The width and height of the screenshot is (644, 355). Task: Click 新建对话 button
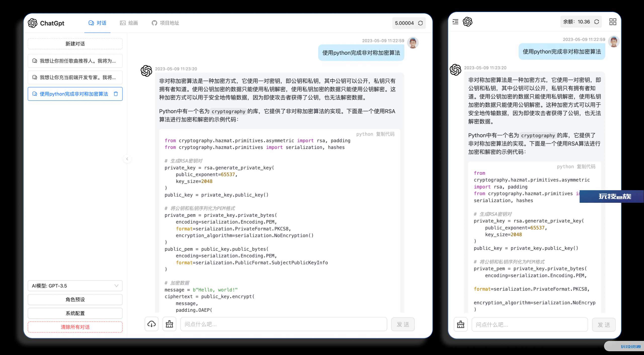click(75, 44)
